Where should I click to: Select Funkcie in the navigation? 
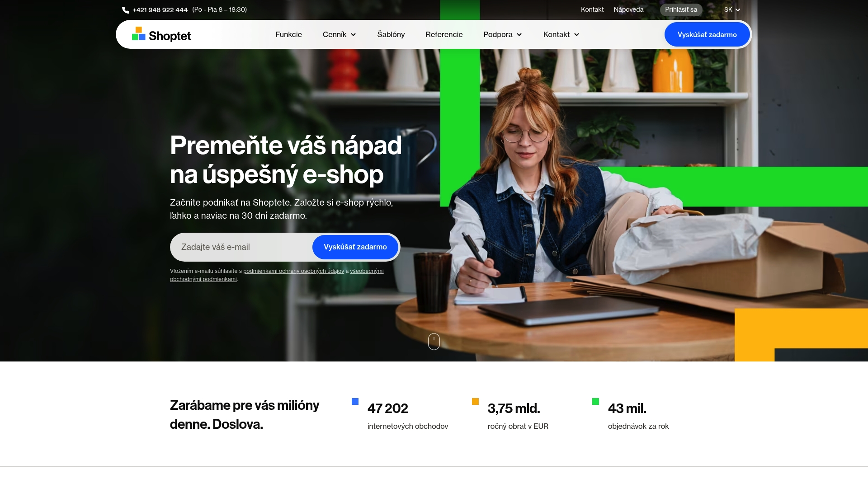pos(288,34)
